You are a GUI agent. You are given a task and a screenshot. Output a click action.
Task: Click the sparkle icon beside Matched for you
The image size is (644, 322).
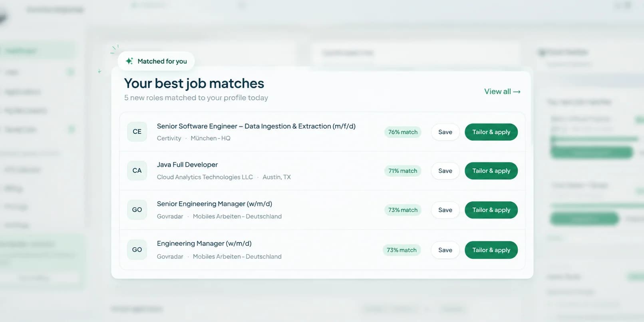point(129,61)
